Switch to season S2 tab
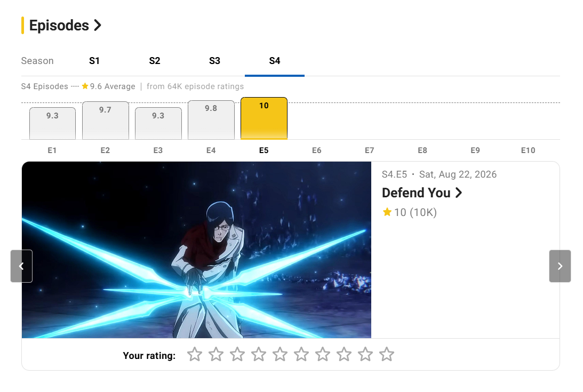Image resolution: width=583 pixels, height=392 pixels. [x=155, y=61]
